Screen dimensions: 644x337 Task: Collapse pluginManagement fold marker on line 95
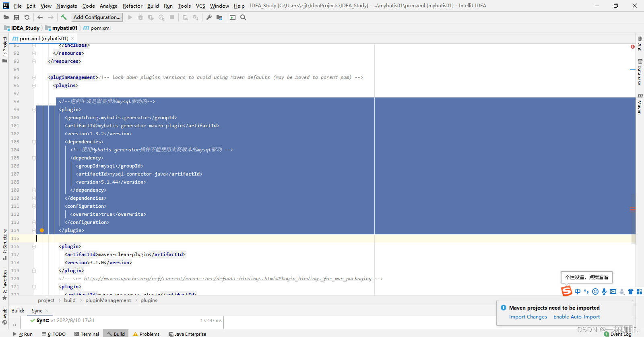pos(34,77)
